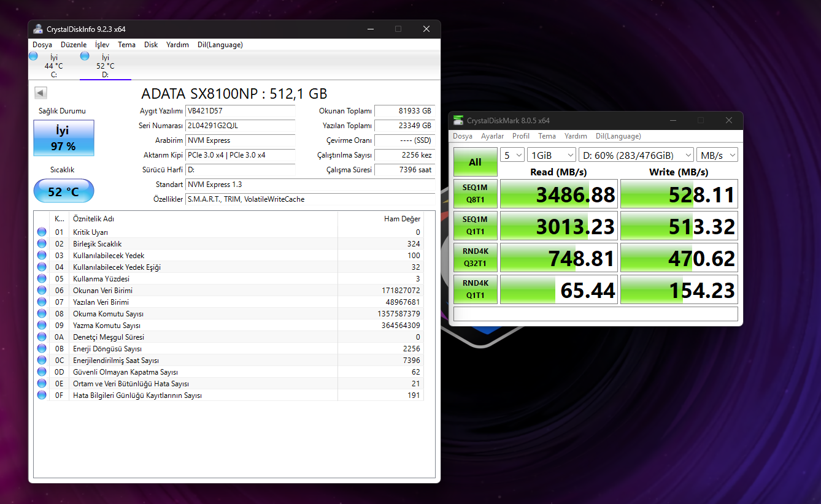
Task: Click the Özellikler features field
Action: (310, 199)
